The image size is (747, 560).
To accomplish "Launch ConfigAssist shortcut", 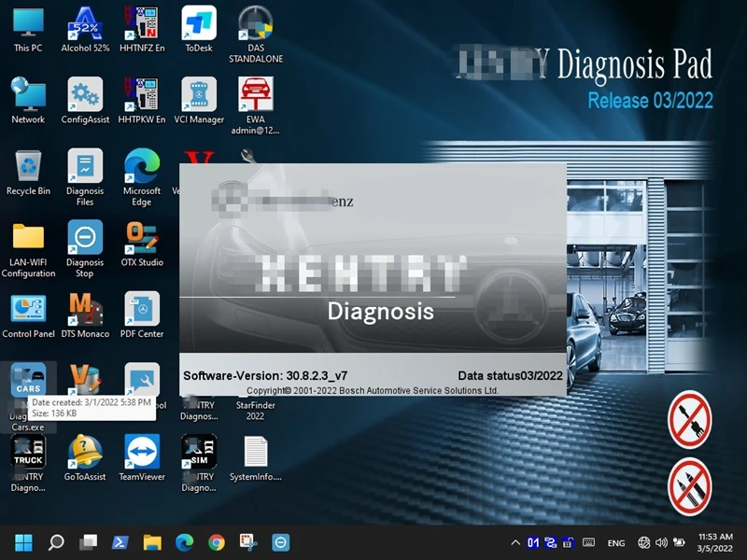I will point(85,101).
